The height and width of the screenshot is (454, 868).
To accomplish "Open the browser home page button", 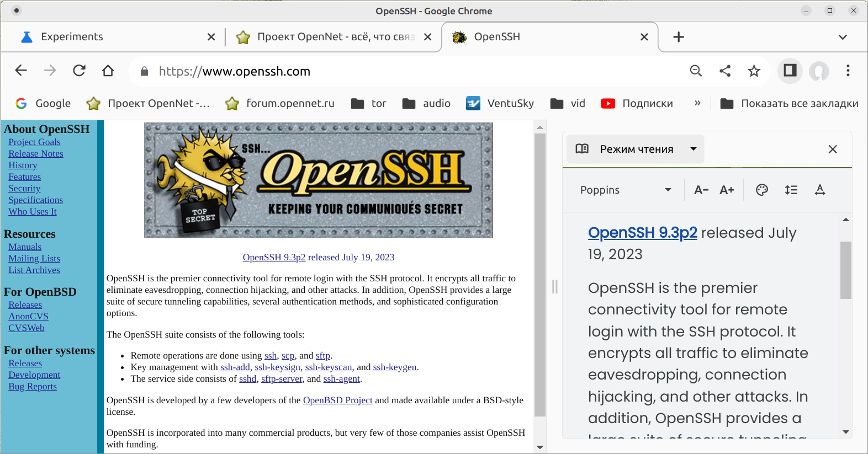I will point(108,71).
